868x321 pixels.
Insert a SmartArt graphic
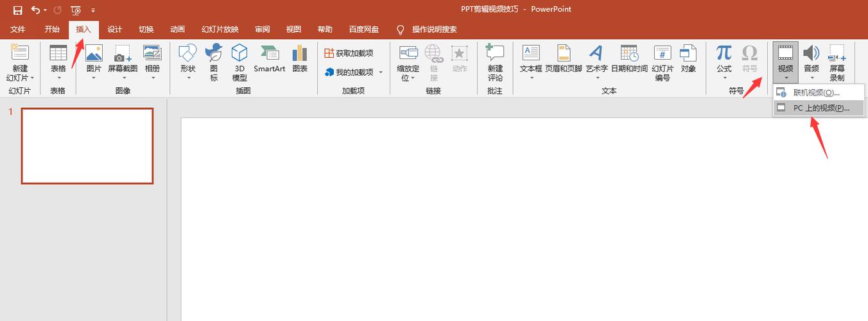(x=269, y=58)
